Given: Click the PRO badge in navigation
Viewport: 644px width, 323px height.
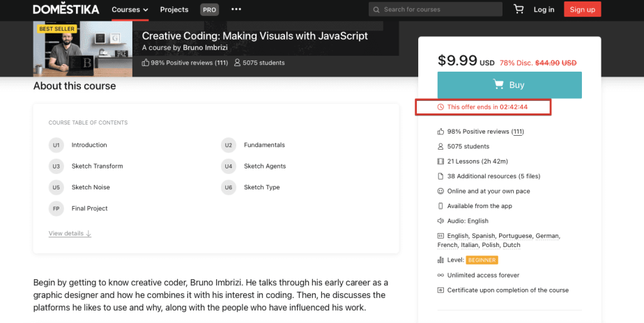Looking at the screenshot, I should pyautogui.click(x=209, y=10).
